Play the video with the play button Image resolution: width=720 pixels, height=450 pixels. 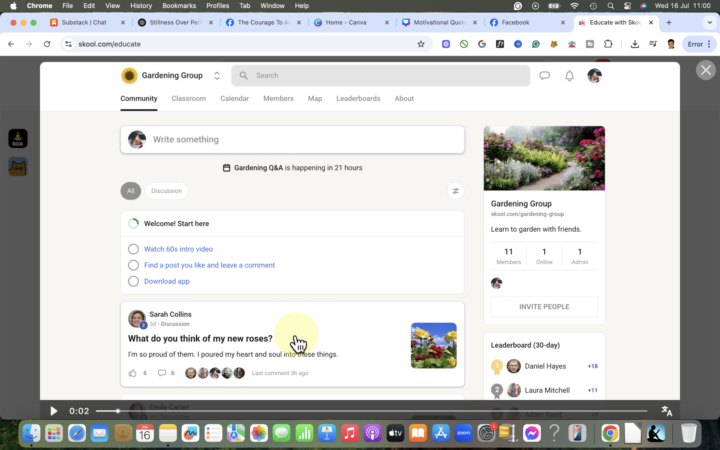click(x=53, y=411)
